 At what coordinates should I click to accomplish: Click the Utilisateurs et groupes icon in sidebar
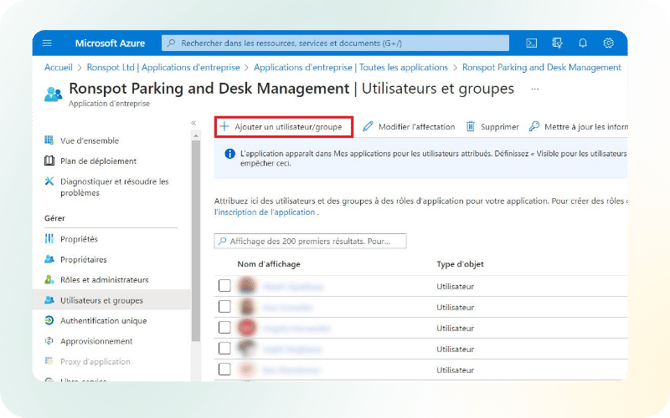49,300
